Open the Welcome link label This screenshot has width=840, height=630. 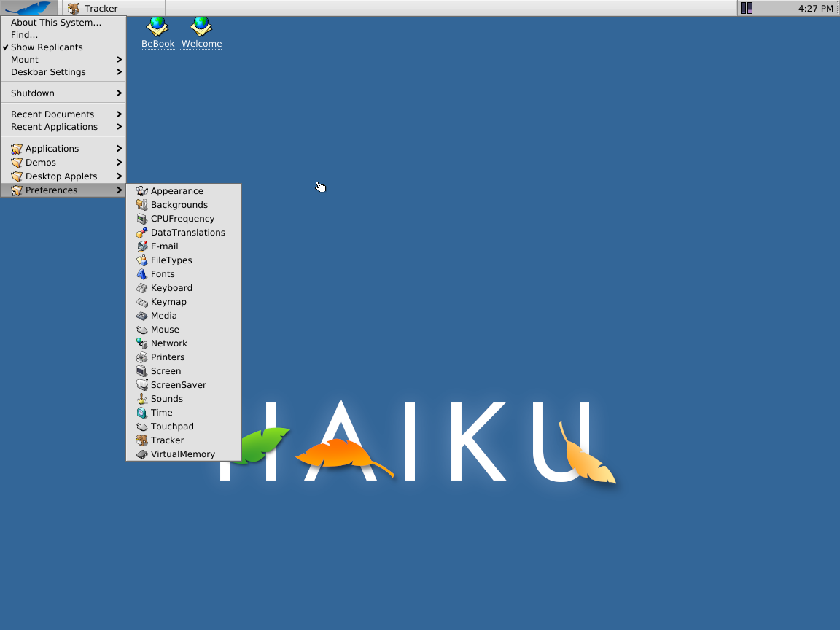pos(201,44)
